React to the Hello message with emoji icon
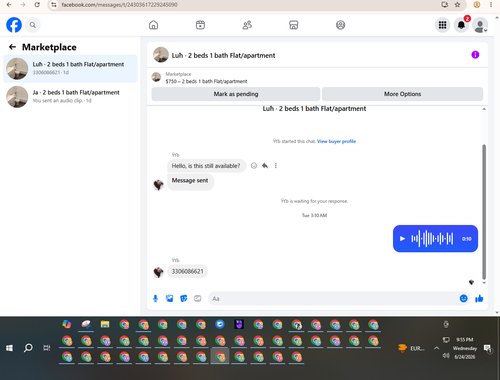This screenshot has height=380, width=500. pyautogui.click(x=254, y=166)
